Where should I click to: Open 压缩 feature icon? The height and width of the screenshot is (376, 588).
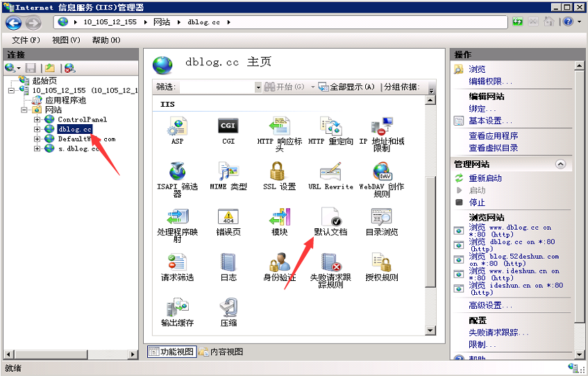228,312
